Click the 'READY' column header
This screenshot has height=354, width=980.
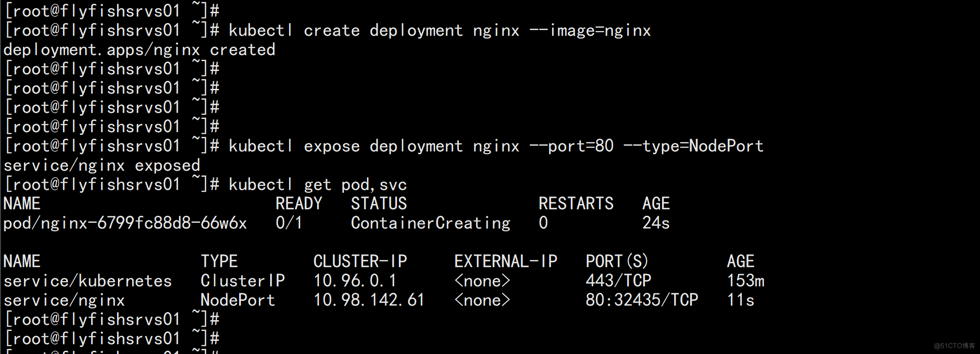(299, 204)
